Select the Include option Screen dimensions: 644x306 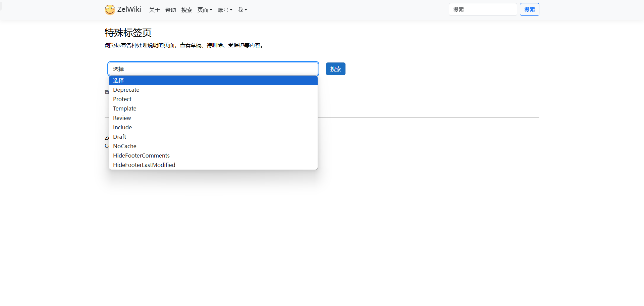tap(122, 127)
